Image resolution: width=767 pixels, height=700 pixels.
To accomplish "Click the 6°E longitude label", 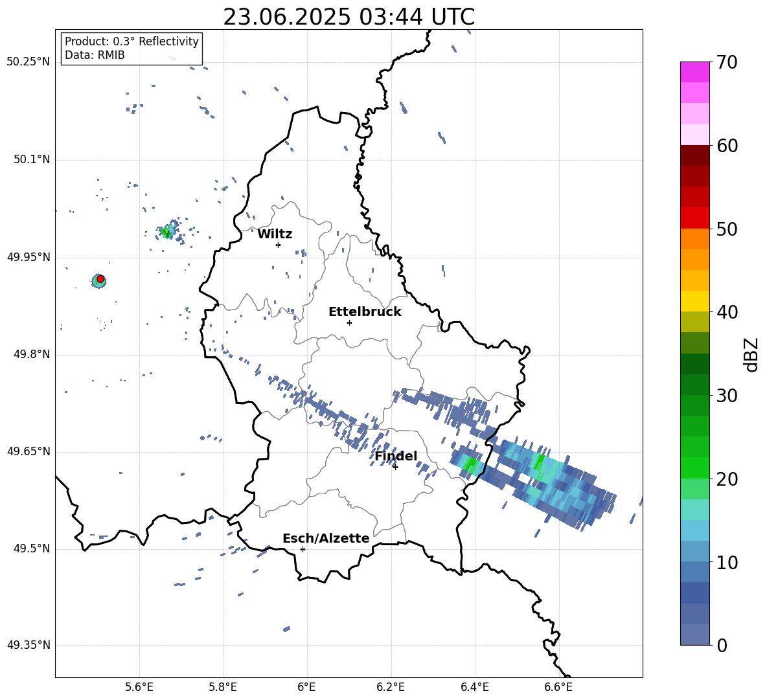I will (306, 687).
